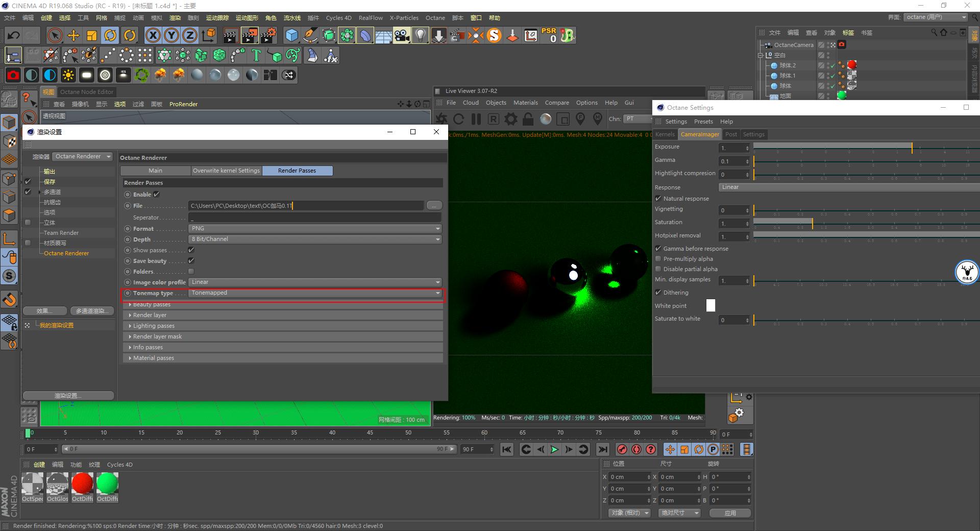
Task: Select the Rotate tool icon
Action: pos(110,35)
